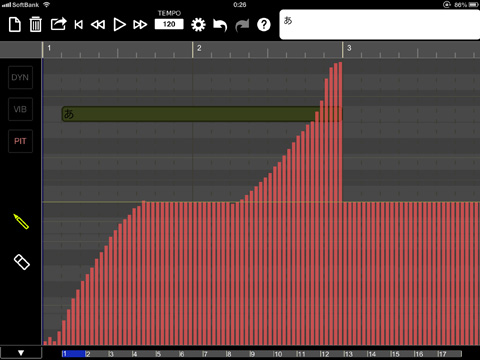Jump to section 10 in bottom navigator

click(285, 354)
